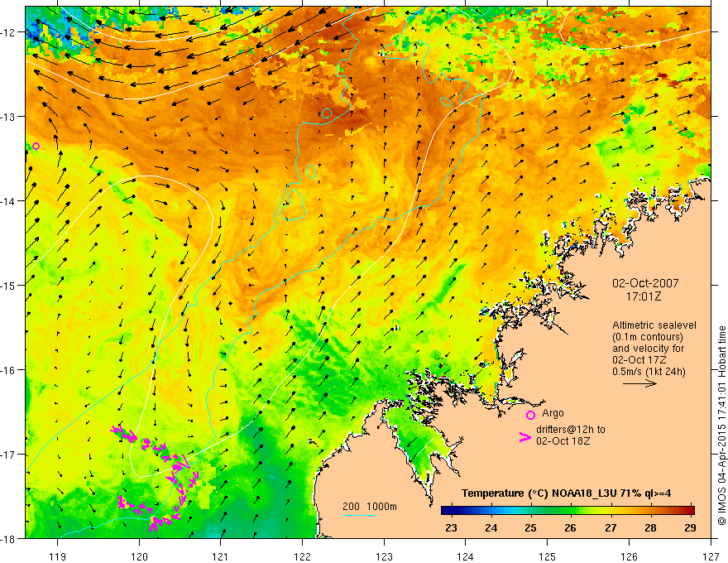Viewport: 728px width, 563px height.
Task: Click the longitude axis label '121'
Action: click(x=221, y=556)
